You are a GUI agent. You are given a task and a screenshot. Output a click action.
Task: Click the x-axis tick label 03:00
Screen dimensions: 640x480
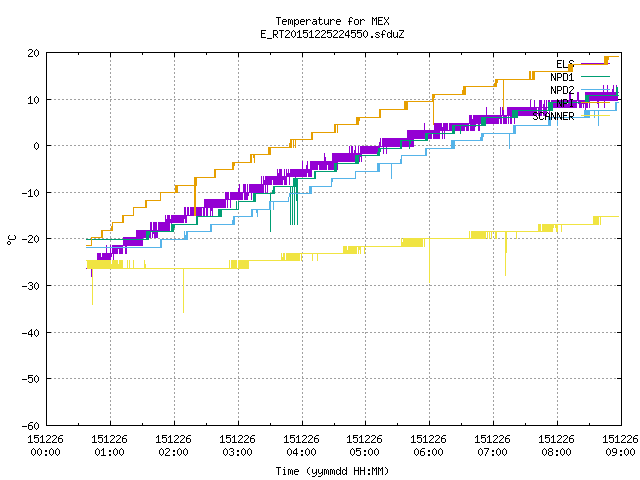point(238,452)
